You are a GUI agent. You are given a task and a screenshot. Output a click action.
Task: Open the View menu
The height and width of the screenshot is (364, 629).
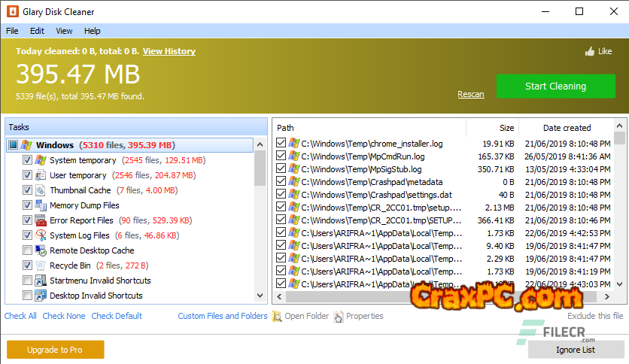64,31
